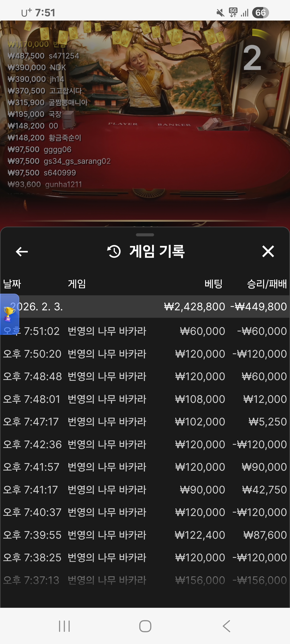Viewport: 290px width, 644px height.
Task: Open the 7:39:55 record with ₩122,400 bet
Action: click(145, 535)
